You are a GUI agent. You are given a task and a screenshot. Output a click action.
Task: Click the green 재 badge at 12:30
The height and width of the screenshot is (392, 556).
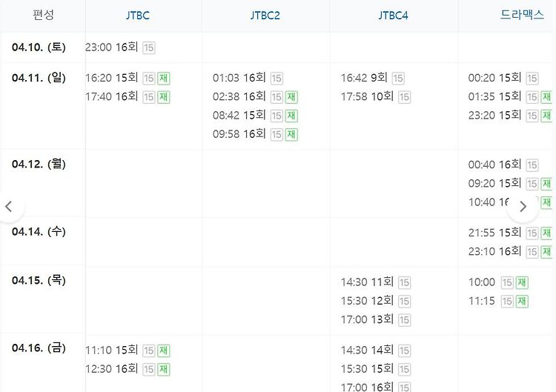tap(164, 370)
